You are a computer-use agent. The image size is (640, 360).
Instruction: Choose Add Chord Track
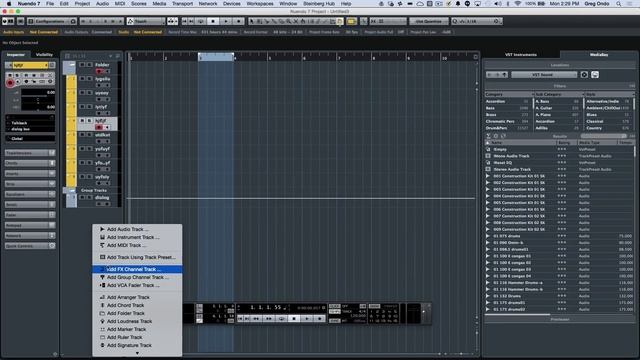coord(137,305)
